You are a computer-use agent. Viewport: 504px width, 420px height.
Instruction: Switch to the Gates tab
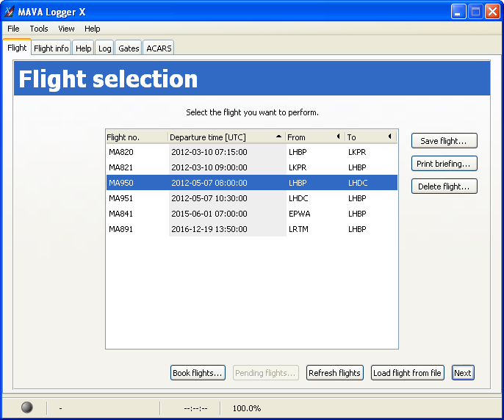(x=129, y=48)
